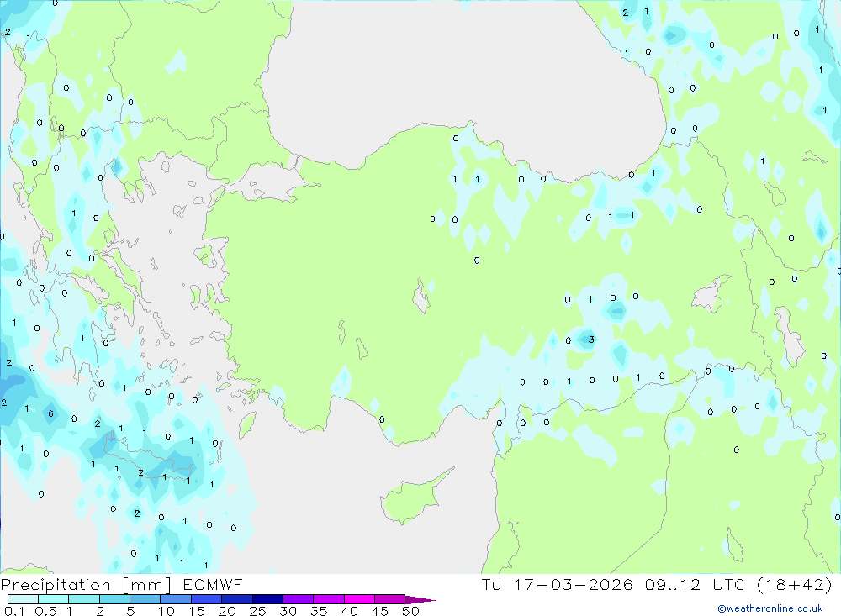Click the 'Tu 17-03-2026' date text
Viewport: 841px width, 616px height.
(557, 585)
